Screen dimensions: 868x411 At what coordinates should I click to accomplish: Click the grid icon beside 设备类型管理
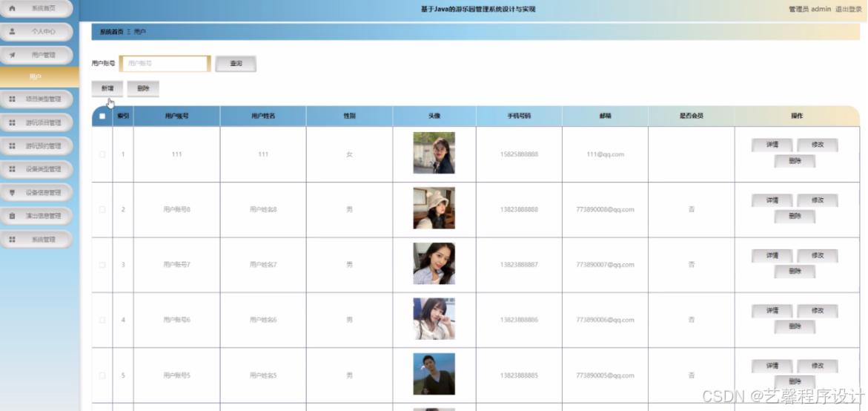coord(12,169)
